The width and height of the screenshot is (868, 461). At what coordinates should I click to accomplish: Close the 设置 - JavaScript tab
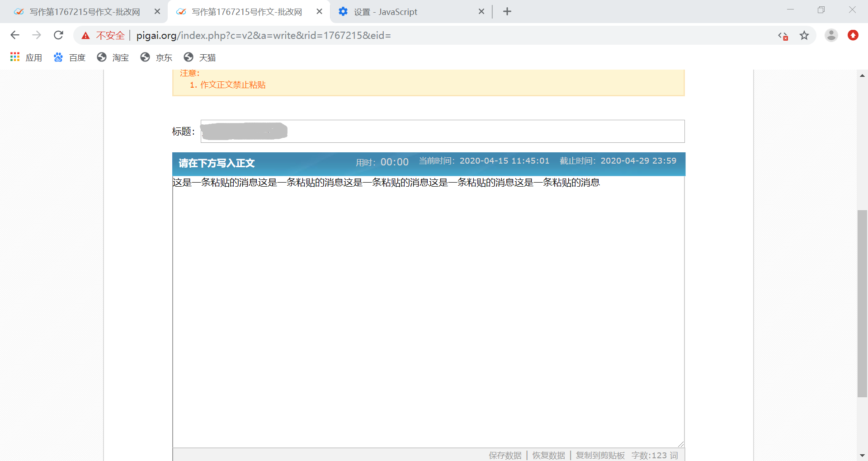(x=481, y=12)
